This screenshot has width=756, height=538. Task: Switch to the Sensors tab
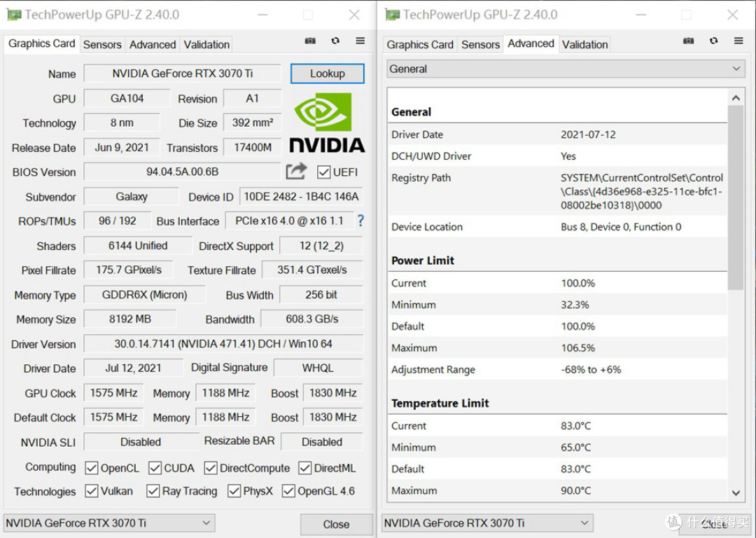click(102, 44)
